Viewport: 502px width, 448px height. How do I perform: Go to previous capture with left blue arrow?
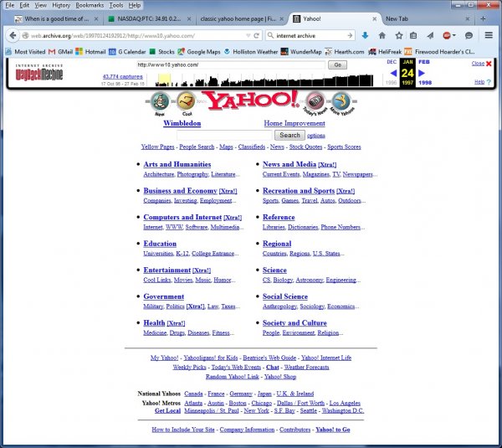pos(393,73)
